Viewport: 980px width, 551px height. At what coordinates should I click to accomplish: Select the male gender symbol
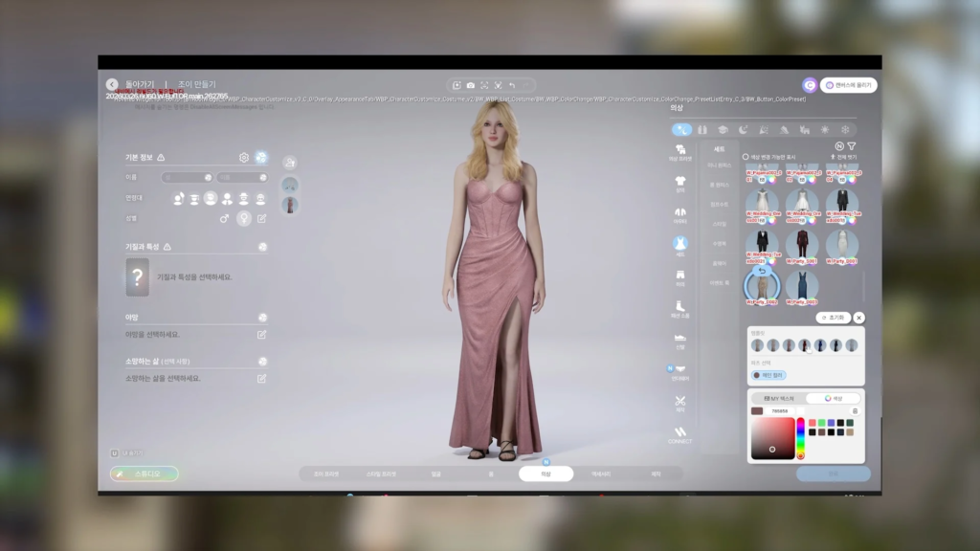[x=225, y=218]
